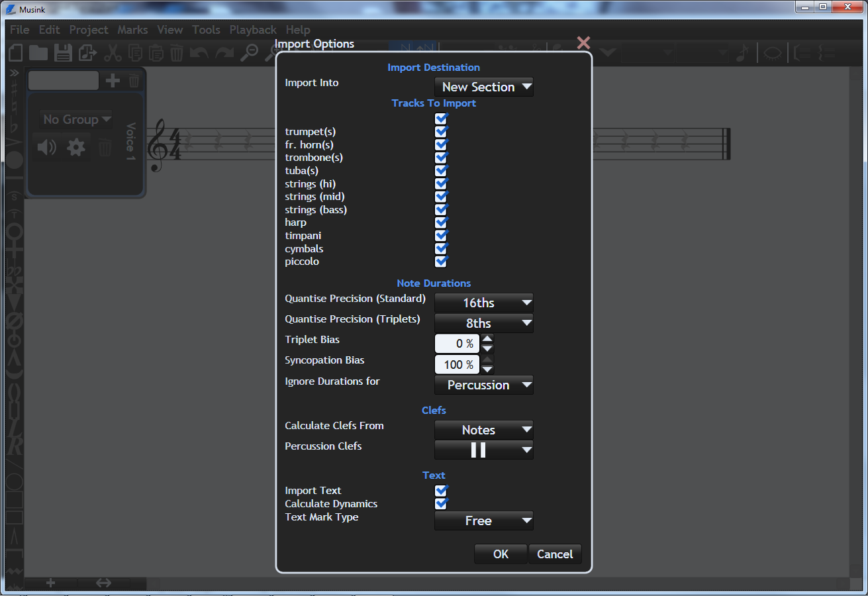Open the Playback menu
This screenshot has height=596, width=868.
(253, 30)
